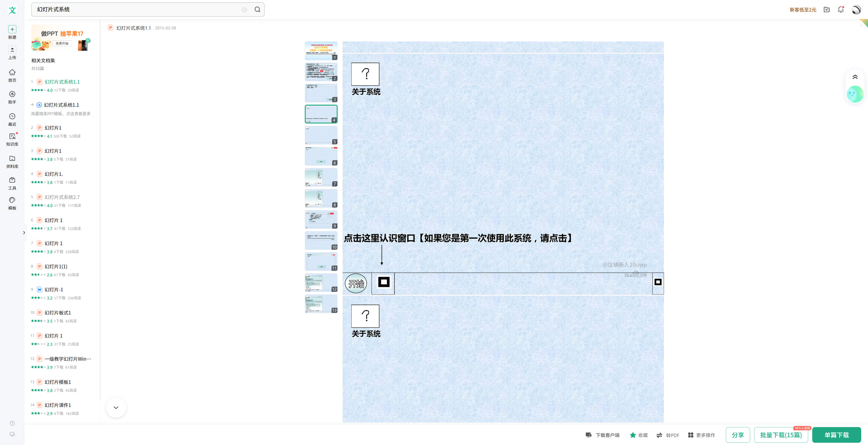Viewport: 868px width, 445px height.
Task: Open document 幻灯片课件1
Action: click(x=57, y=405)
